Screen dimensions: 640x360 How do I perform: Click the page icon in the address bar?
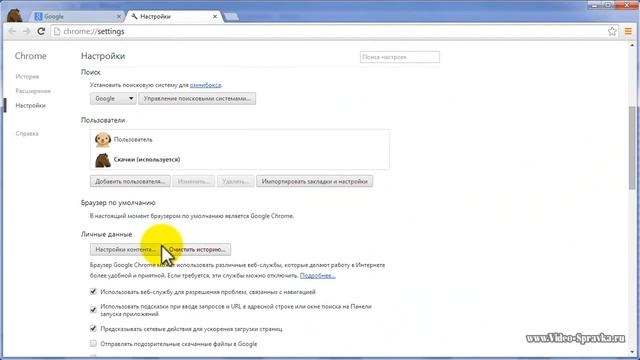[57, 31]
